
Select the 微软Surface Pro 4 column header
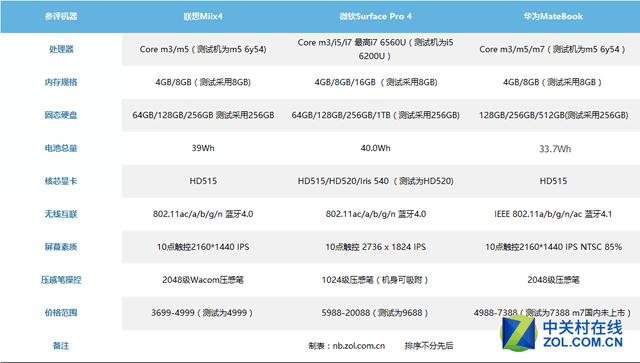pyautogui.click(x=375, y=16)
